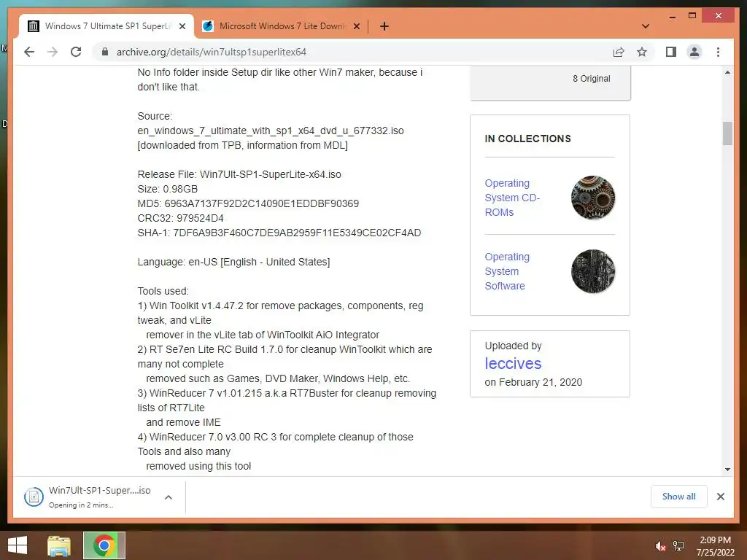Go forward with the forward arrow

[x=53, y=52]
